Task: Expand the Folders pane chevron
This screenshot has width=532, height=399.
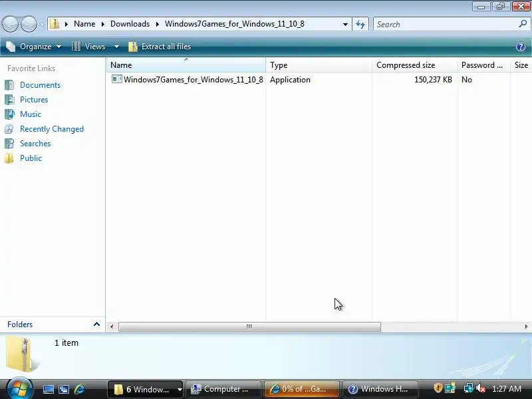Action: (x=96, y=325)
